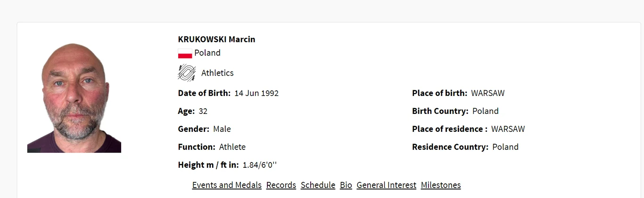The height and width of the screenshot is (198, 644).
Task: Click the Birth Country value Poland
Action: pyautogui.click(x=486, y=111)
